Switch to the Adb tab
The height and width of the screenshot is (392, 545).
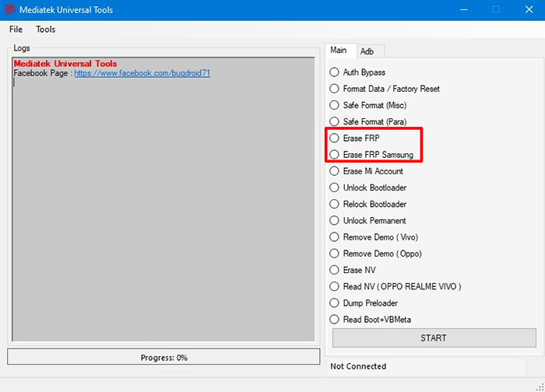[367, 51]
